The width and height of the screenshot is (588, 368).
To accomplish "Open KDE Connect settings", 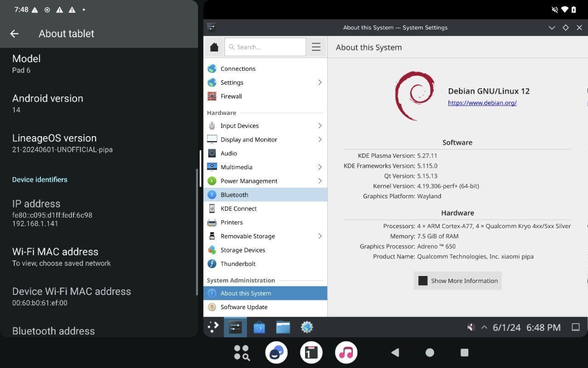I will point(239,208).
